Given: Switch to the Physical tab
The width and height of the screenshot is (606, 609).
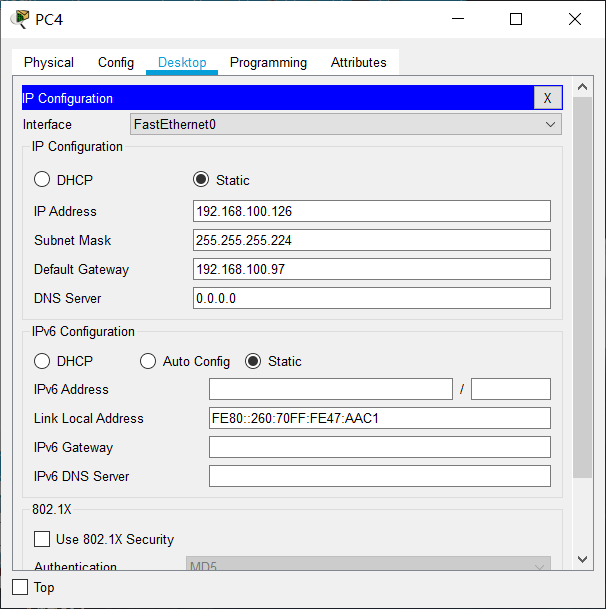Looking at the screenshot, I should click(49, 63).
